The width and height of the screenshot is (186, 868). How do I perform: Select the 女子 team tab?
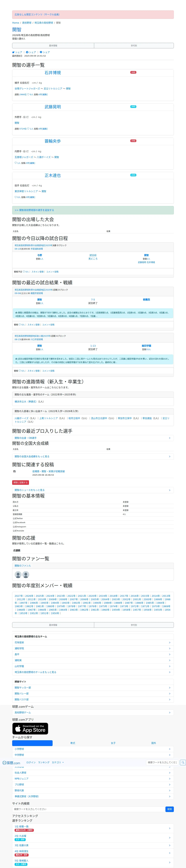(x=113, y=743)
